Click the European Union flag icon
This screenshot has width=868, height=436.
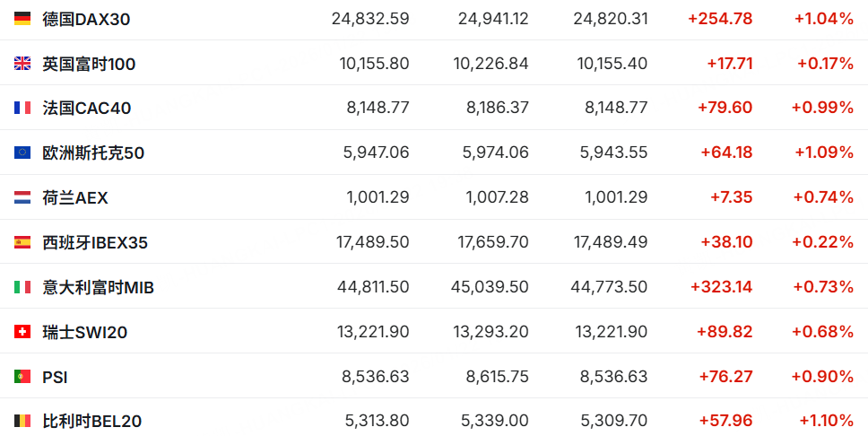tap(22, 153)
